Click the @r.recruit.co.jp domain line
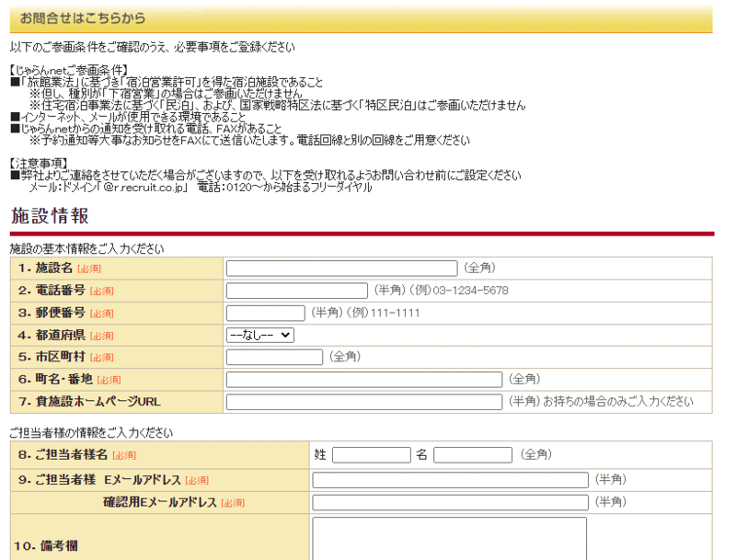736x560 pixels. pyautogui.click(x=201, y=188)
